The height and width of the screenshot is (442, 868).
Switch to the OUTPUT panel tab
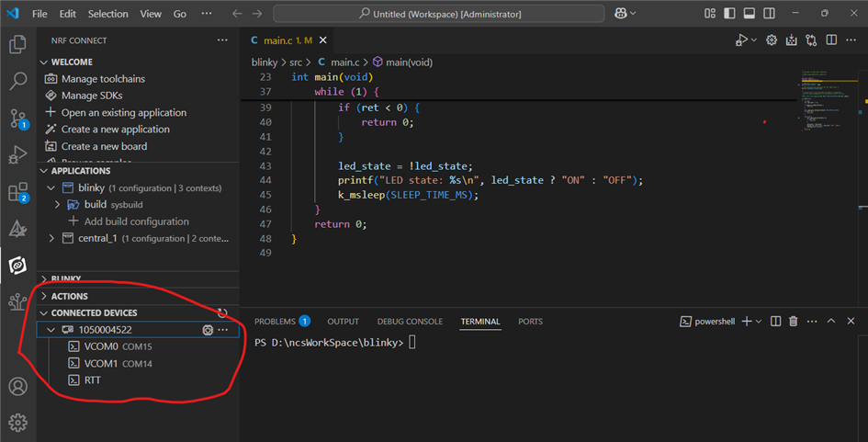click(344, 322)
